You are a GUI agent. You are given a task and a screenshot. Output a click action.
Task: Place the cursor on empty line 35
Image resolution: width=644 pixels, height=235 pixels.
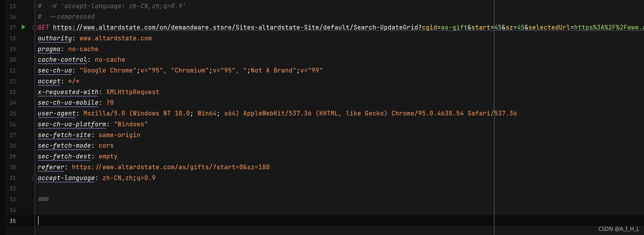click(x=339, y=221)
